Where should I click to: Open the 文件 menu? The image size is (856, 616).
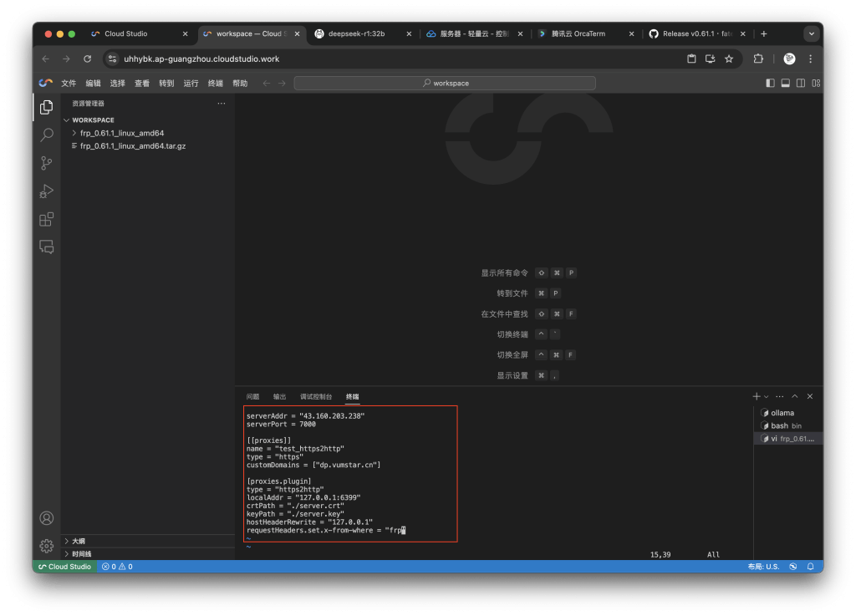tap(69, 83)
